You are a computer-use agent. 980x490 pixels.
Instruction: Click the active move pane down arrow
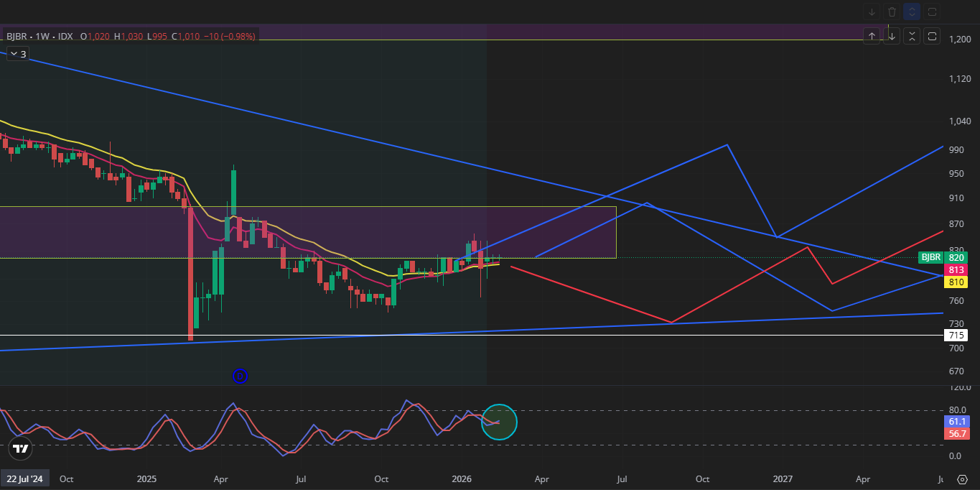892,36
